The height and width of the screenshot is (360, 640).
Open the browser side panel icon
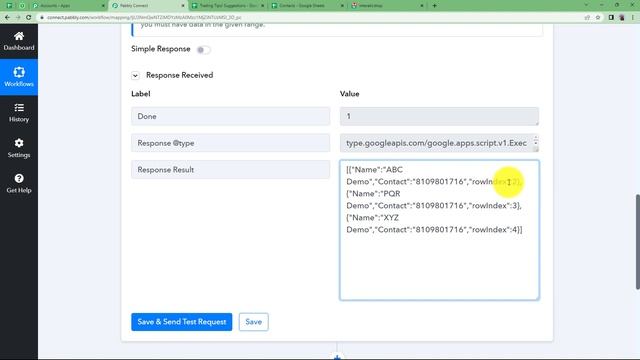(x=611, y=18)
